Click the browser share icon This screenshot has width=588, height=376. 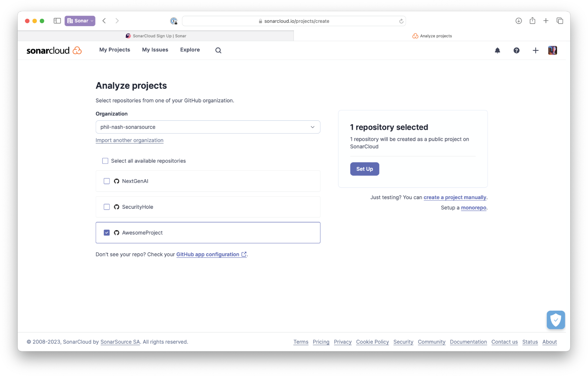point(532,21)
